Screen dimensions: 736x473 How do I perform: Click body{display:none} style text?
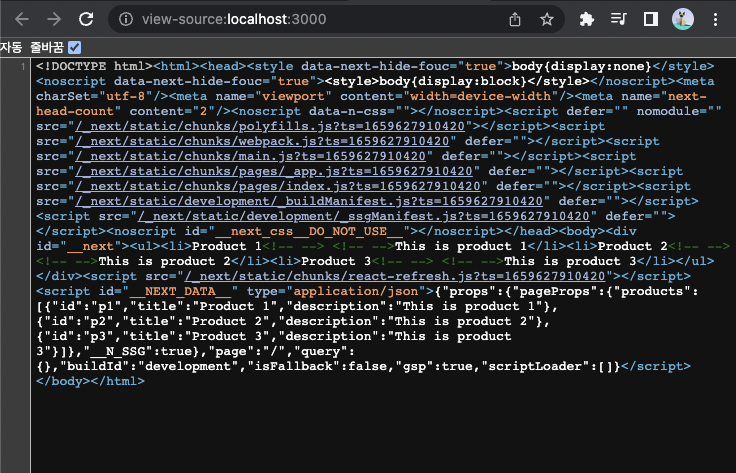[582, 66]
